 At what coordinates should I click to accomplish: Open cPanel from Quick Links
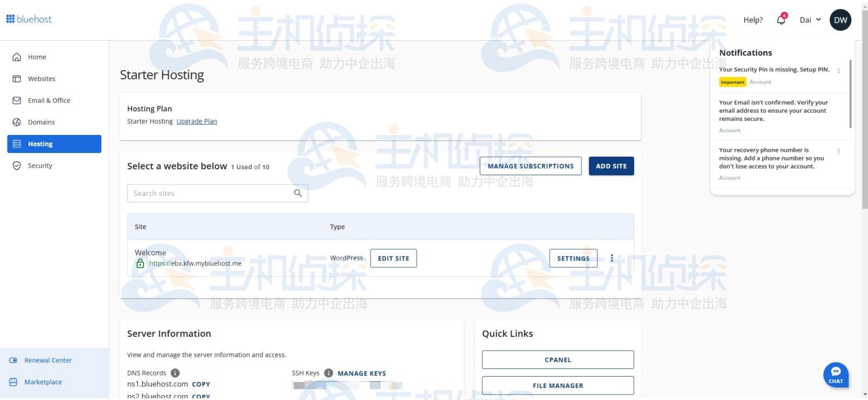[x=558, y=360]
